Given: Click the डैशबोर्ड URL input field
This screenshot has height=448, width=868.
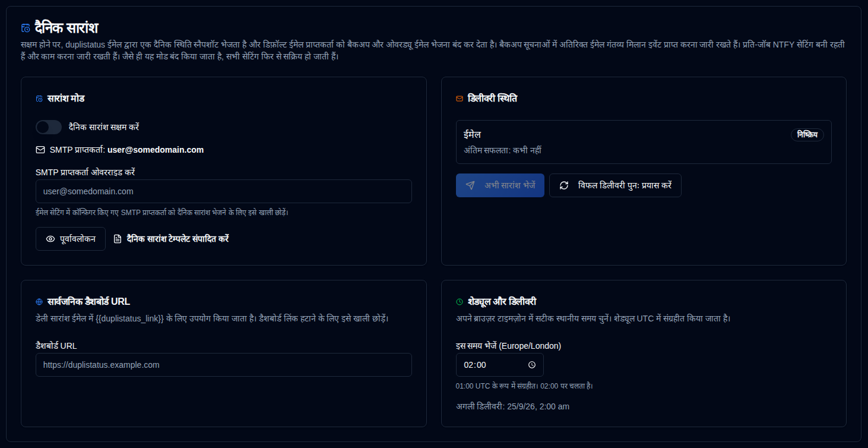Looking at the screenshot, I should pos(224,365).
